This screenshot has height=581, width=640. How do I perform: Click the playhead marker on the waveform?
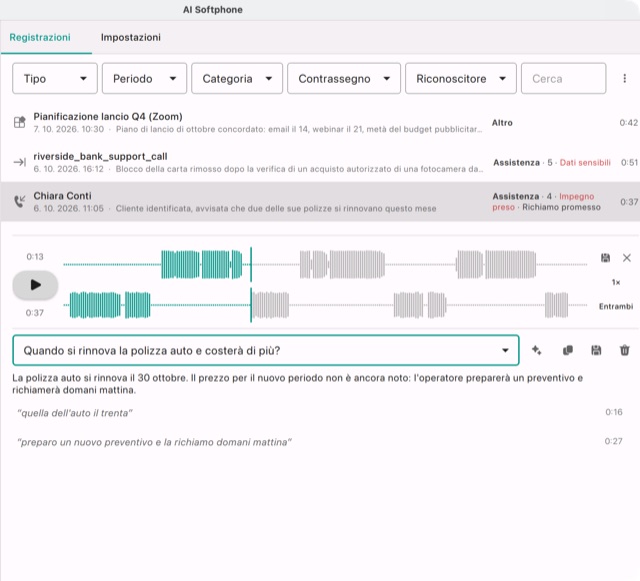(251, 285)
